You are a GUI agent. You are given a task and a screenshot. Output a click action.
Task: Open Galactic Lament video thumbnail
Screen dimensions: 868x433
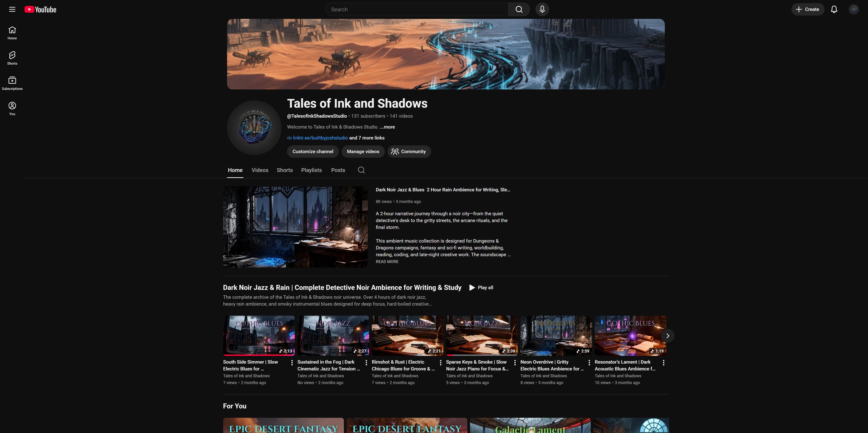(x=530, y=425)
